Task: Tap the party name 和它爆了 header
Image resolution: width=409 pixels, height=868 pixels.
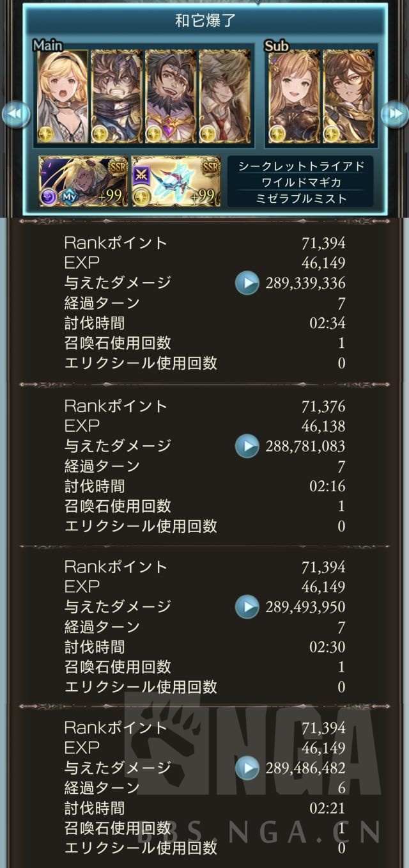Action: click(x=205, y=20)
